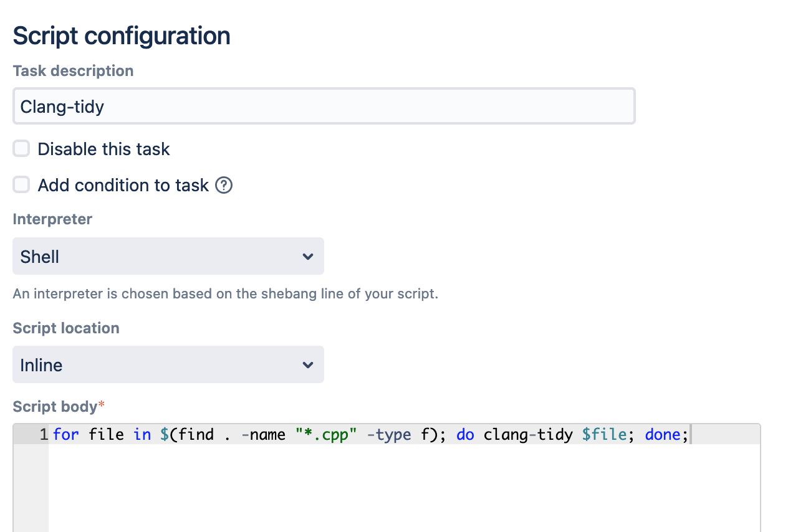Open the Script location dropdown showing Inline
This screenshot has width=788, height=532.
(168, 364)
